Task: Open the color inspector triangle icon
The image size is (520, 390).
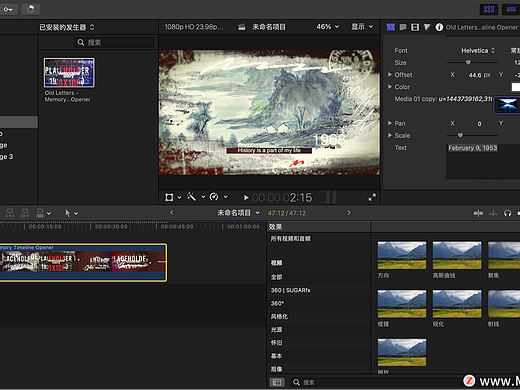Action: point(427,27)
